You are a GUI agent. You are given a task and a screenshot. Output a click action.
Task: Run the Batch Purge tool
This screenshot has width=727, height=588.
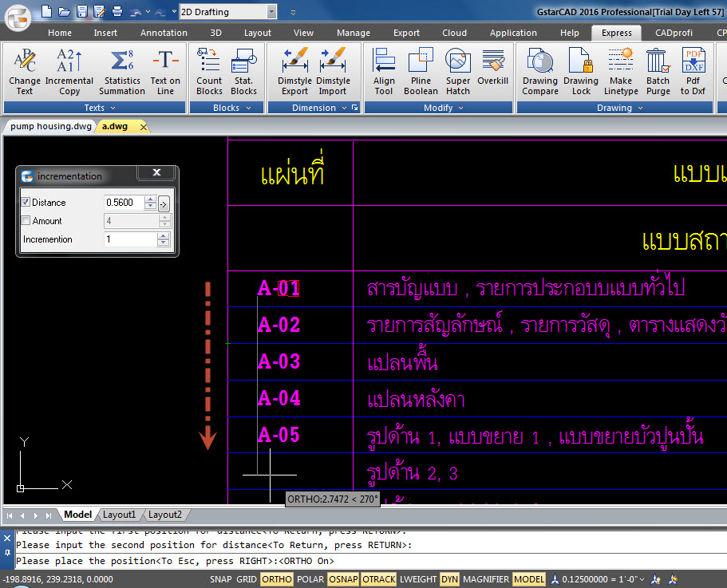pyautogui.click(x=658, y=72)
